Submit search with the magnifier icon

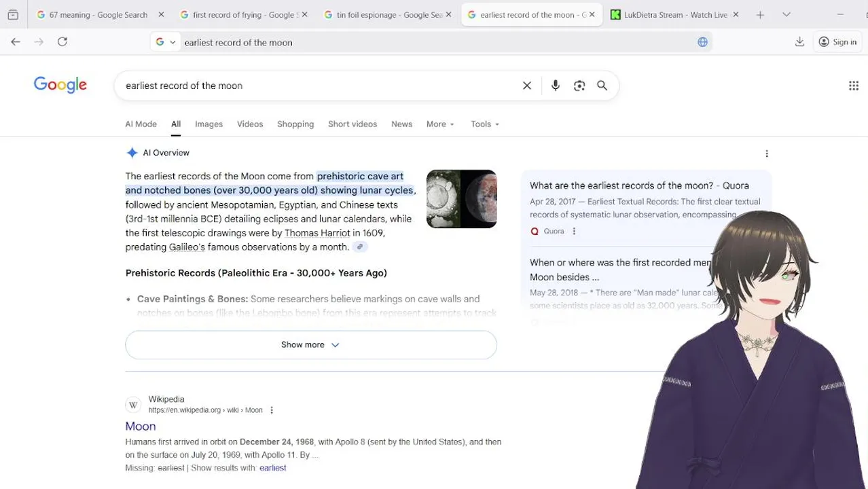pyautogui.click(x=602, y=86)
